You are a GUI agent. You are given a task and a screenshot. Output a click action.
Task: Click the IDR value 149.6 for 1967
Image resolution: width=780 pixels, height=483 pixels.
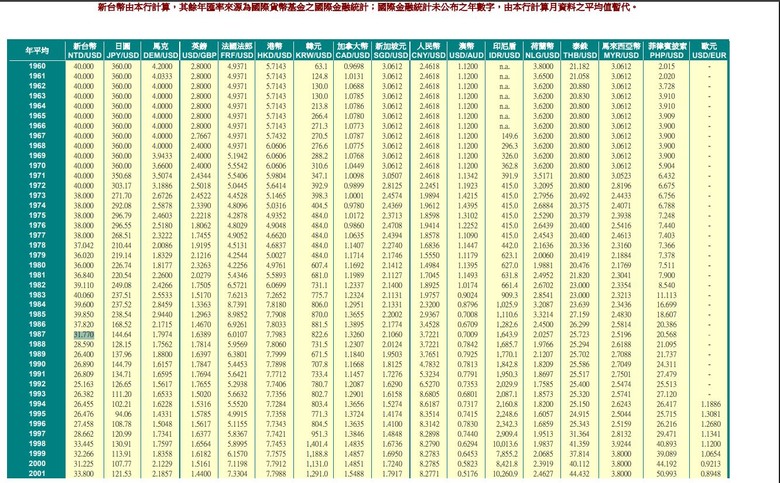(510, 136)
